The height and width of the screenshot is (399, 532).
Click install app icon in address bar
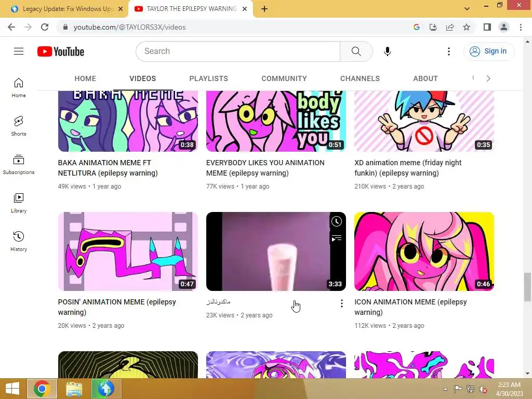click(x=433, y=27)
